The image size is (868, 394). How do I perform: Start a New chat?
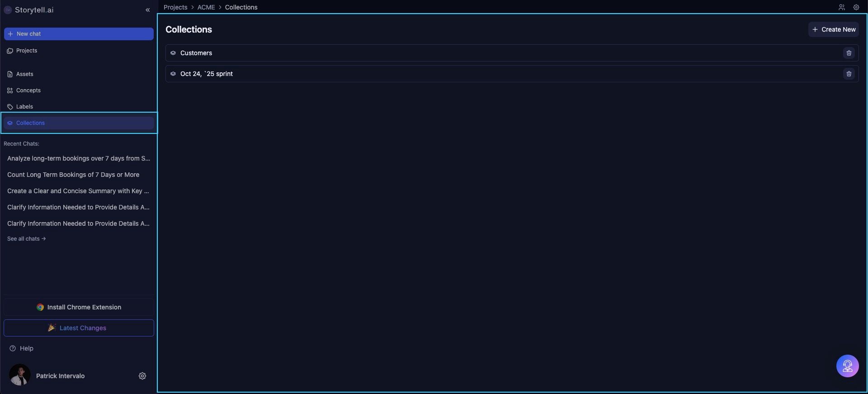pos(79,34)
